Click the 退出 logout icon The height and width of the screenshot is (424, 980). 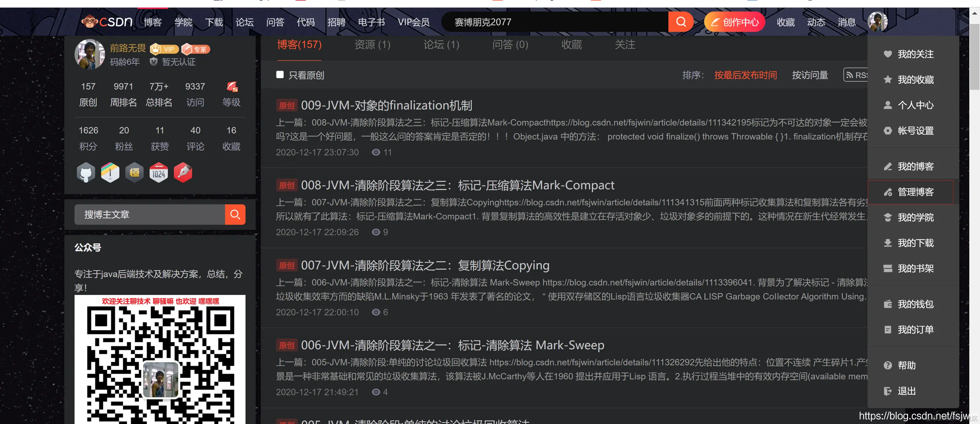coord(888,391)
